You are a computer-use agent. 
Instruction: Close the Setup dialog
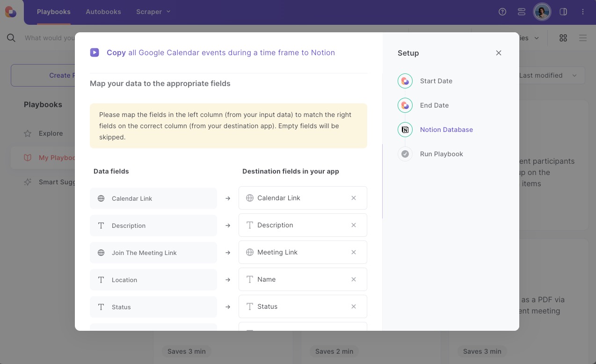click(x=499, y=53)
